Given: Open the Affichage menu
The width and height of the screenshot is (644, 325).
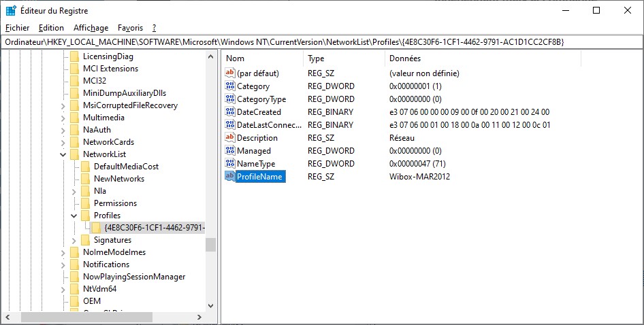Looking at the screenshot, I should pos(91,28).
